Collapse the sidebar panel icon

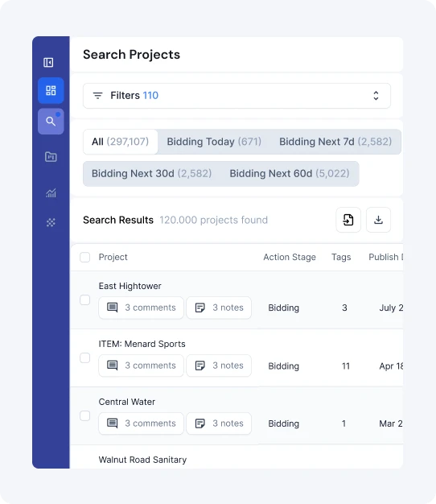[x=48, y=62]
